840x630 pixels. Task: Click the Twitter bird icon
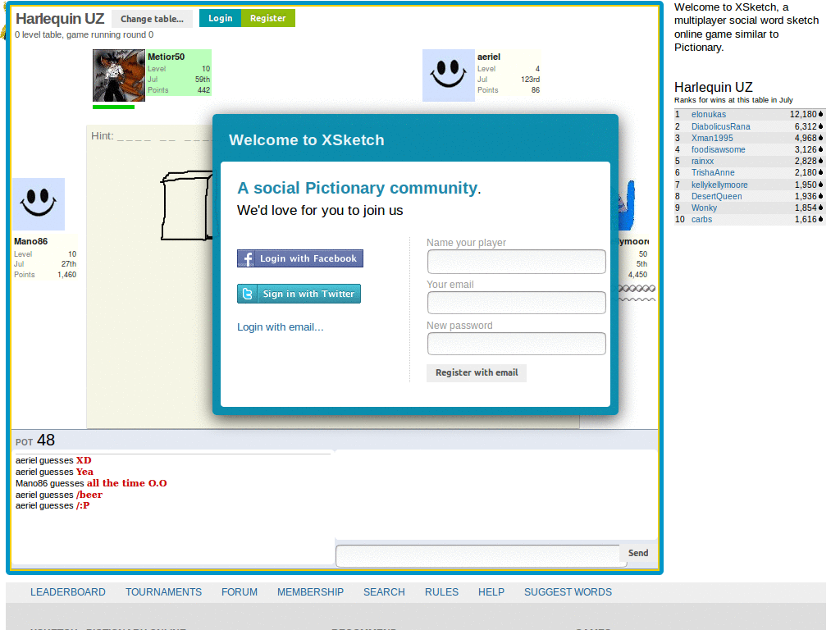point(247,294)
